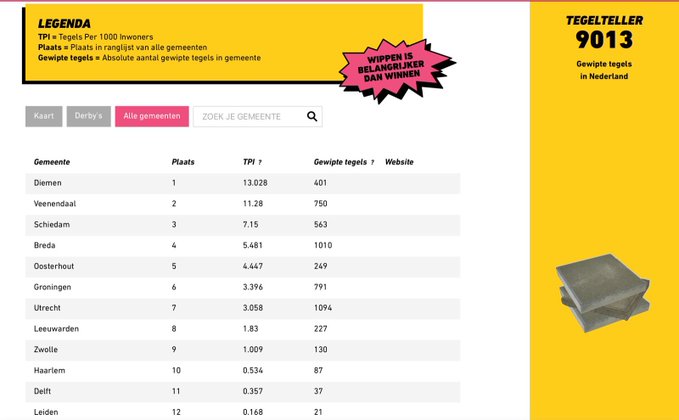The width and height of the screenshot is (679, 420).
Task: Select the Diemen row
Action: [48, 183]
